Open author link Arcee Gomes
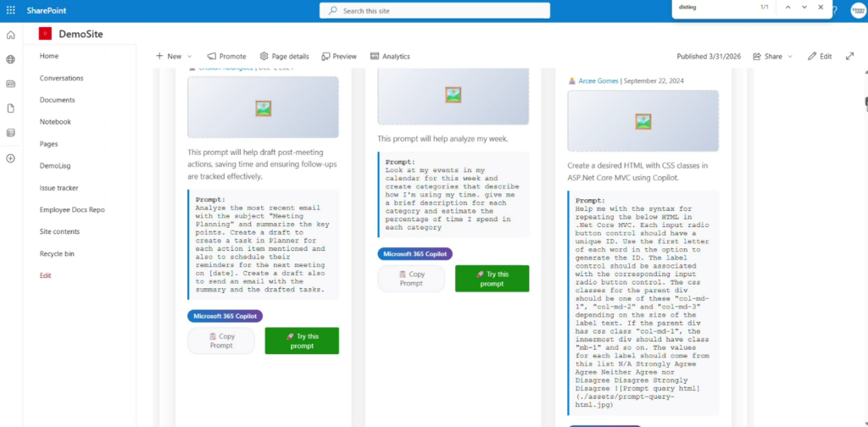Viewport: 868px width, 427px height. click(x=598, y=80)
